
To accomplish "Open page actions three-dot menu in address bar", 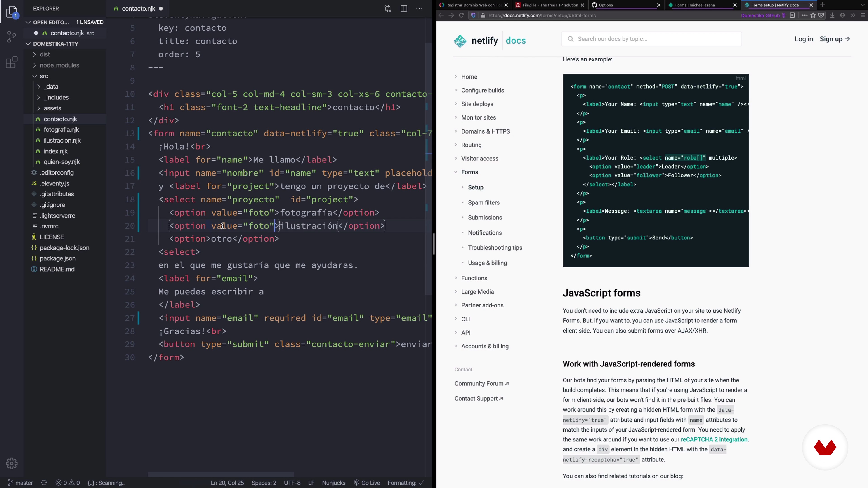I will coord(805,16).
